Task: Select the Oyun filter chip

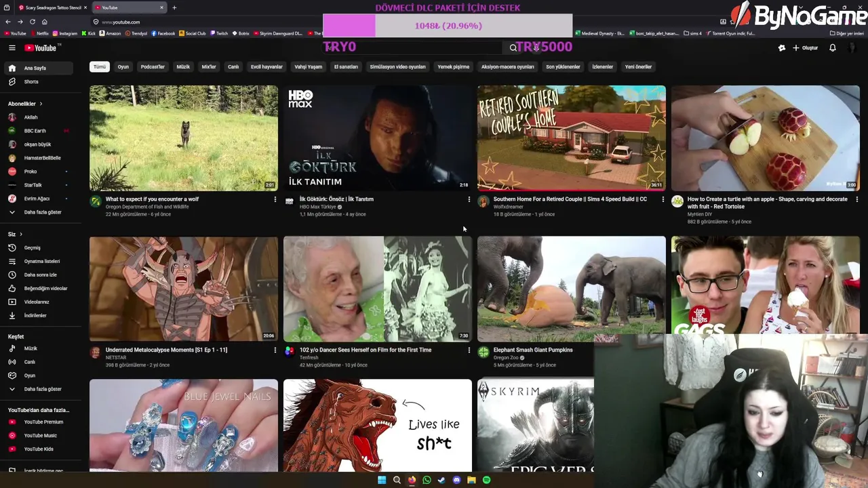Action: click(123, 66)
